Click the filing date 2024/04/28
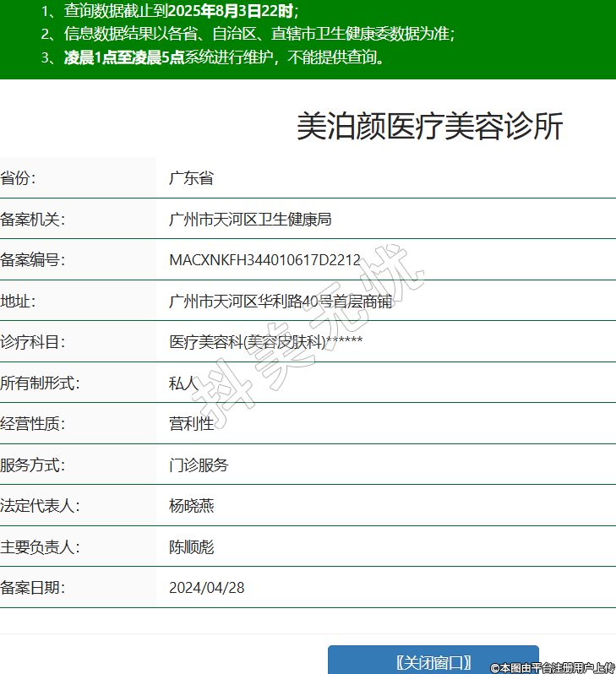The height and width of the screenshot is (674, 616). 206,588
